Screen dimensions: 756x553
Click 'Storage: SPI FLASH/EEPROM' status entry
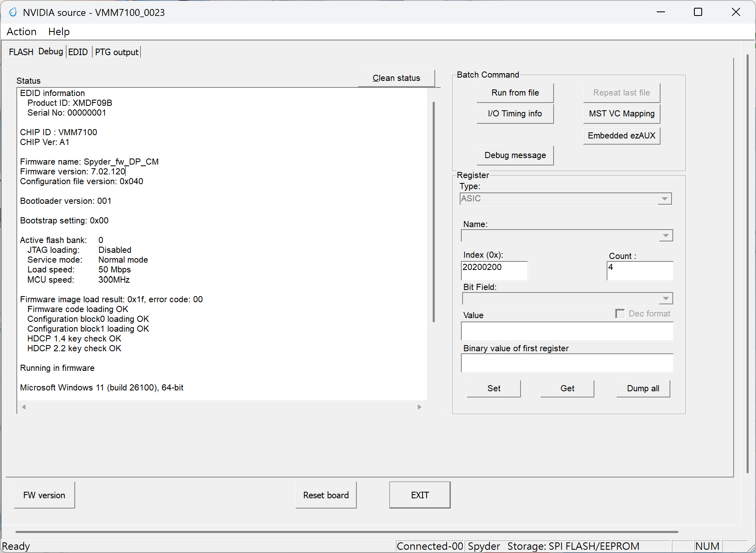pyautogui.click(x=574, y=546)
